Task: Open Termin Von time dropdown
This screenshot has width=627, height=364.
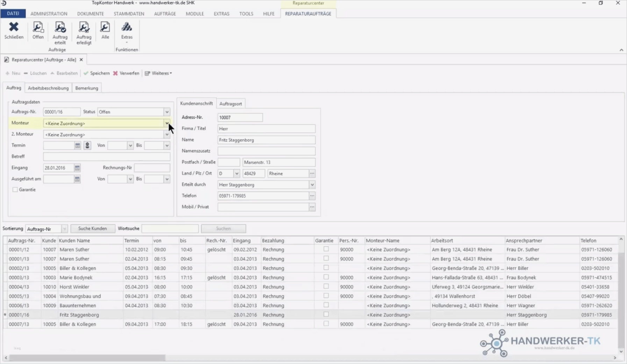Action: click(x=130, y=145)
